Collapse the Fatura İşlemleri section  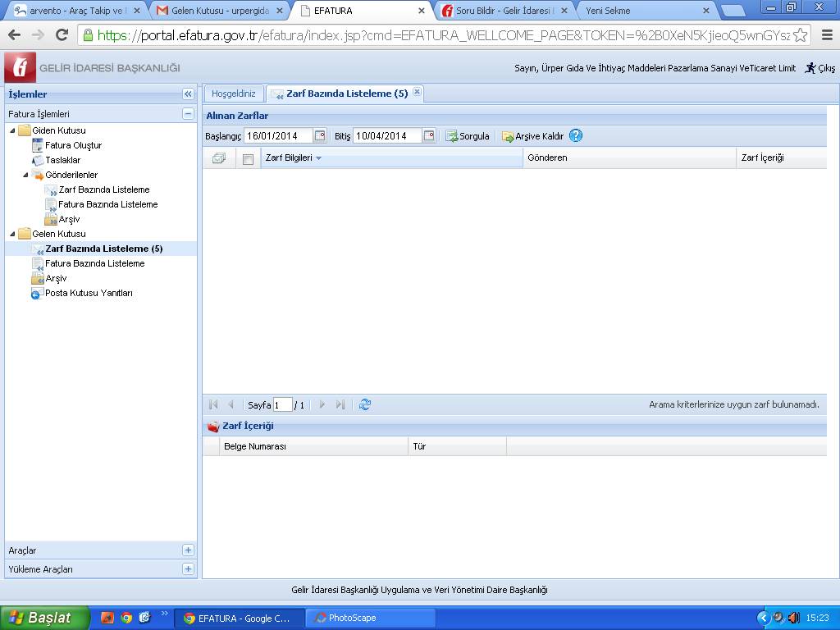click(188, 114)
